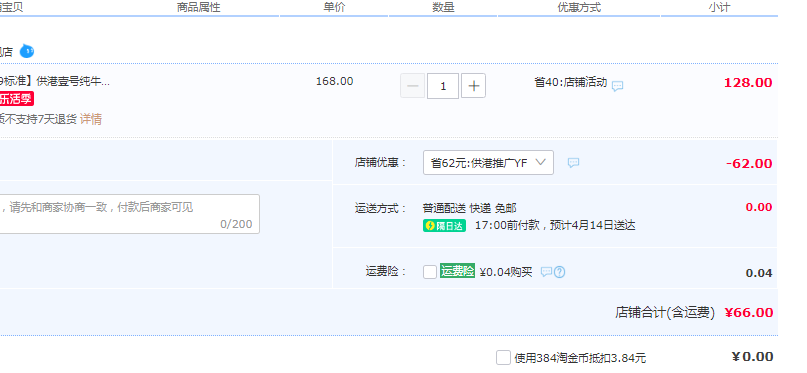The width and height of the screenshot is (807, 373).
Task: Click the green 运费险 badge
Action: tap(458, 271)
